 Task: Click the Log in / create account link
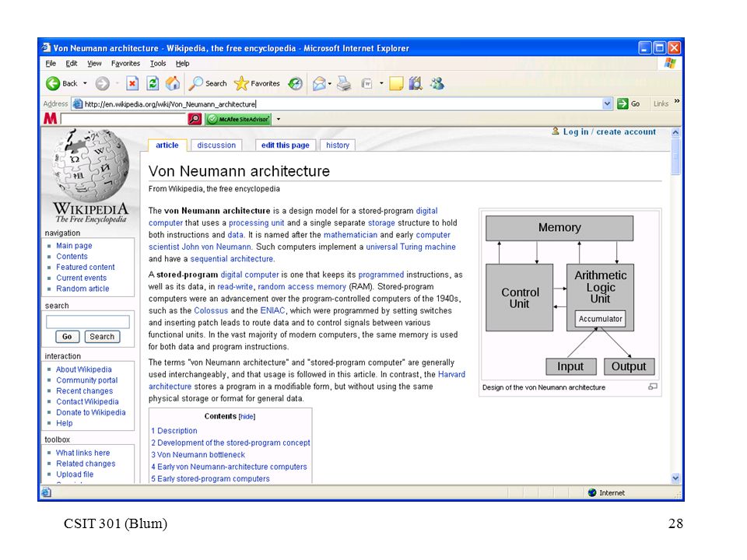(x=609, y=132)
